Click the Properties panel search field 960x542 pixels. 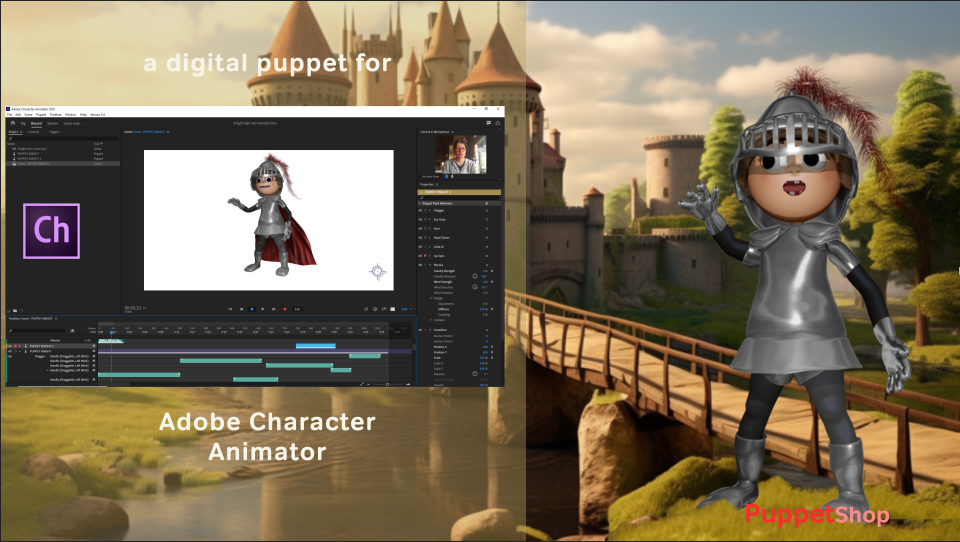[459, 197]
